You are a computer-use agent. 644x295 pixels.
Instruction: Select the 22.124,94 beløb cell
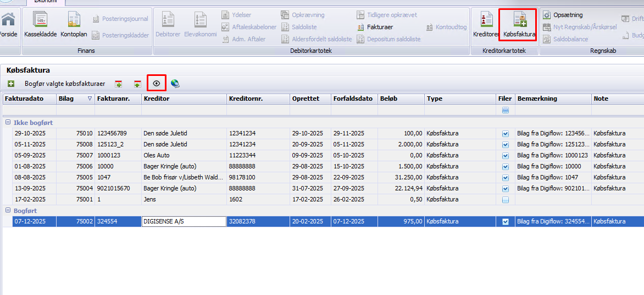(x=401, y=189)
